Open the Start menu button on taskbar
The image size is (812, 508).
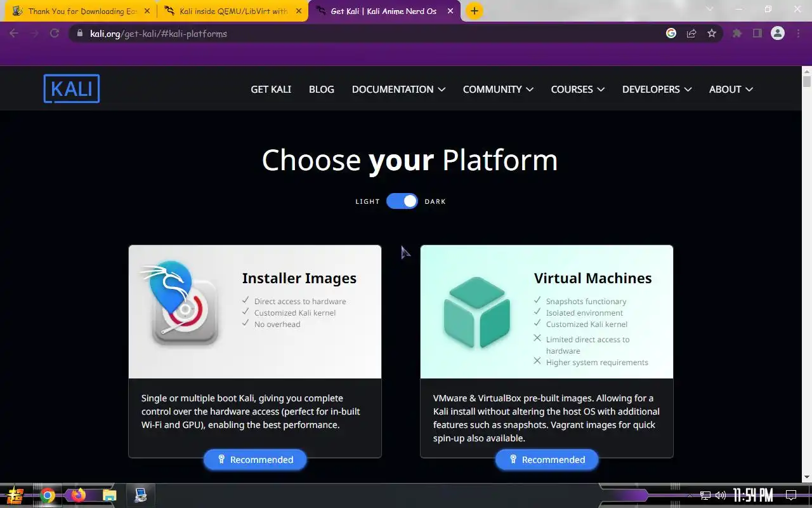pos(15,495)
